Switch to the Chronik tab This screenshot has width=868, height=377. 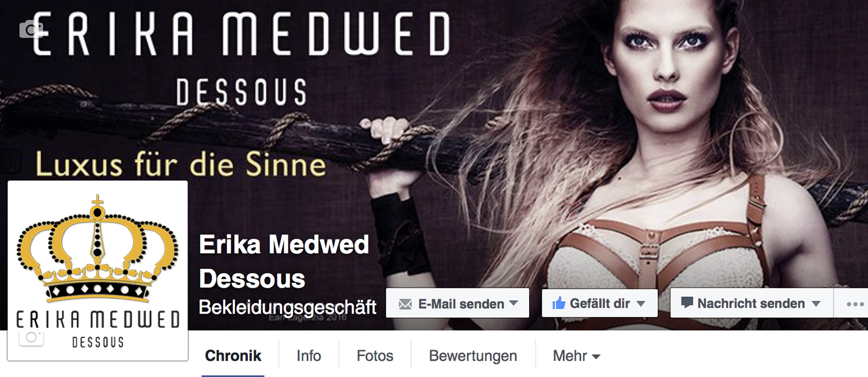tap(233, 356)
